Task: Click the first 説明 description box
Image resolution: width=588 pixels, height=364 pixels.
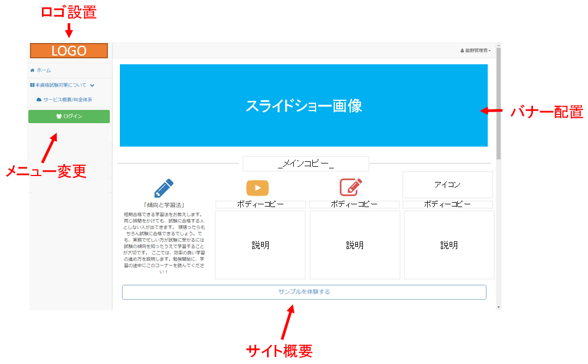Action: click(260, 245)
